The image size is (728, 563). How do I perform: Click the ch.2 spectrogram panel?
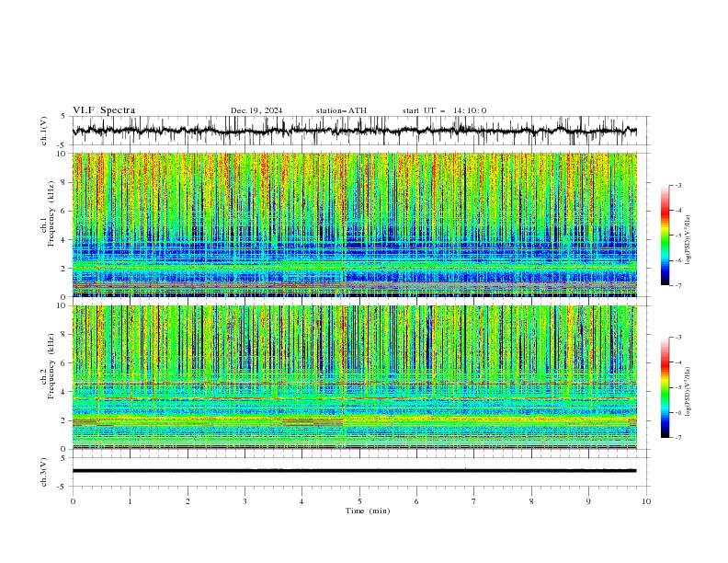pos(354,377)
